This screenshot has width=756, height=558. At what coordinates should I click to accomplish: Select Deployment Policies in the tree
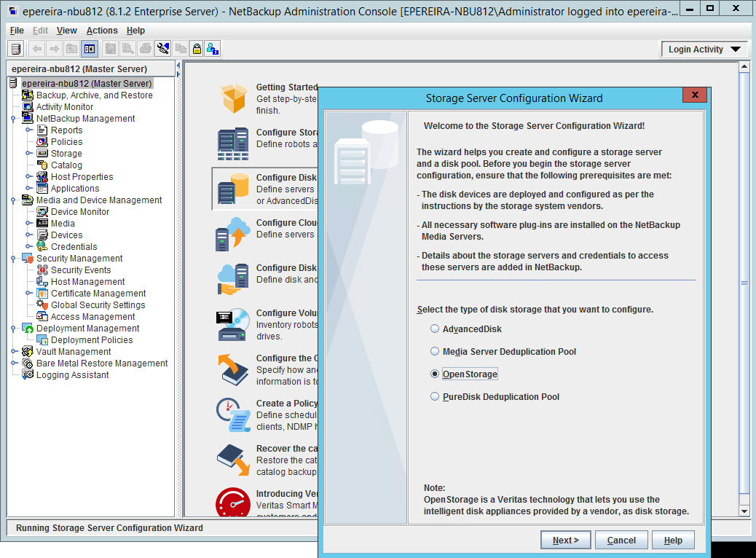pos(92,340)
